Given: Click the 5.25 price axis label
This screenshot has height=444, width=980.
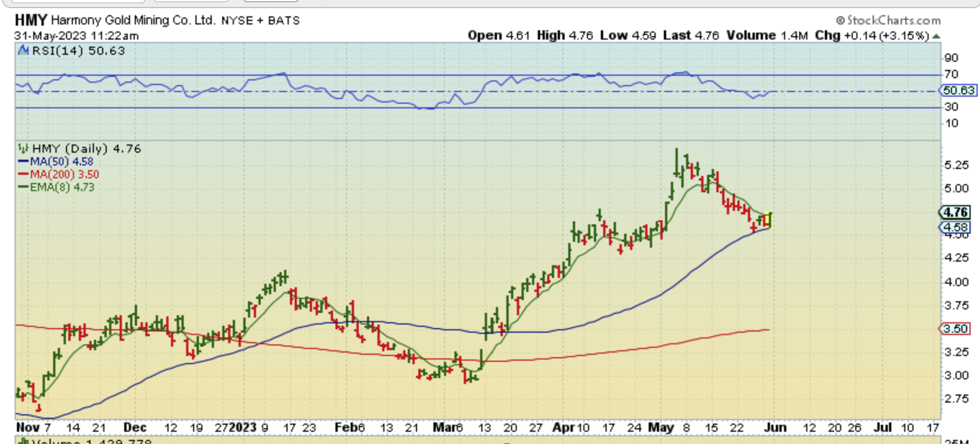Looking at the screenshot, I should 956,165.
